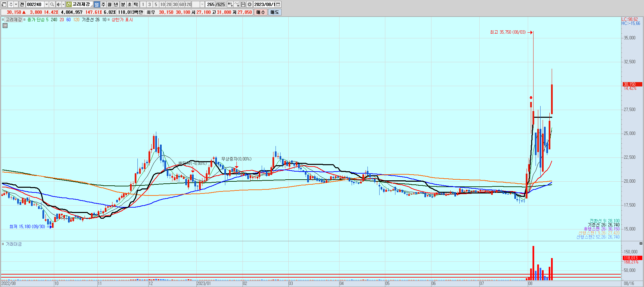
Task: Choose the 120 interval button
Action: [x=188, y=4]
